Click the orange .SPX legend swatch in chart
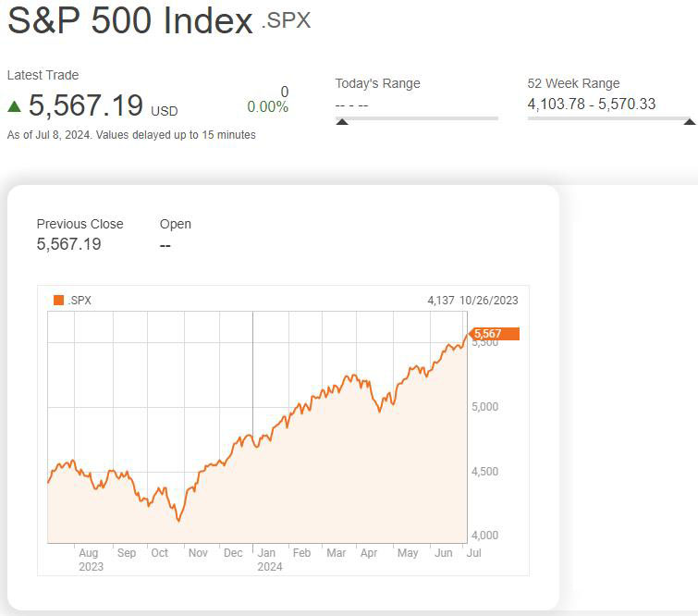The height and width of the screenshot is (616, 698). [x=59, y=300]
